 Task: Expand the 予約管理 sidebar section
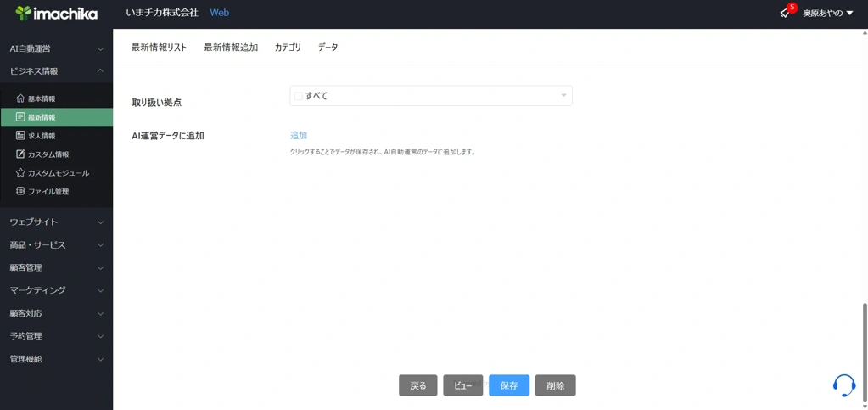(x=56, y=336)
